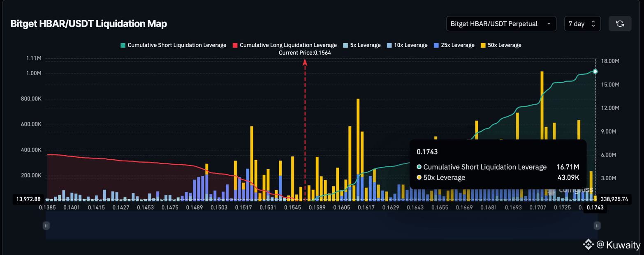Image resolution: width=644 pixels, height=255 pixels.
Task: Toggle Cumulative Short Liquidation Leverage legend
Action: tap(173, 45)
